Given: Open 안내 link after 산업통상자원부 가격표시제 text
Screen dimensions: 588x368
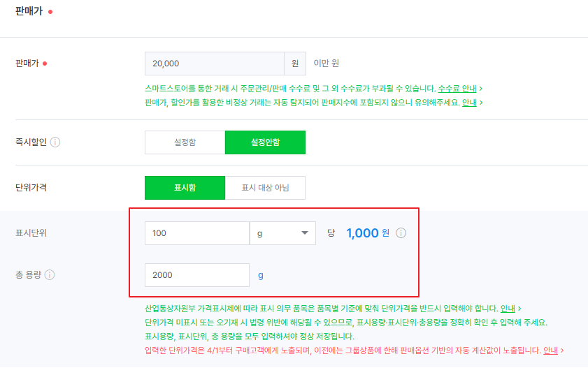Looking at the screenshot, I should pyautogui.click(x=508, y=308).
